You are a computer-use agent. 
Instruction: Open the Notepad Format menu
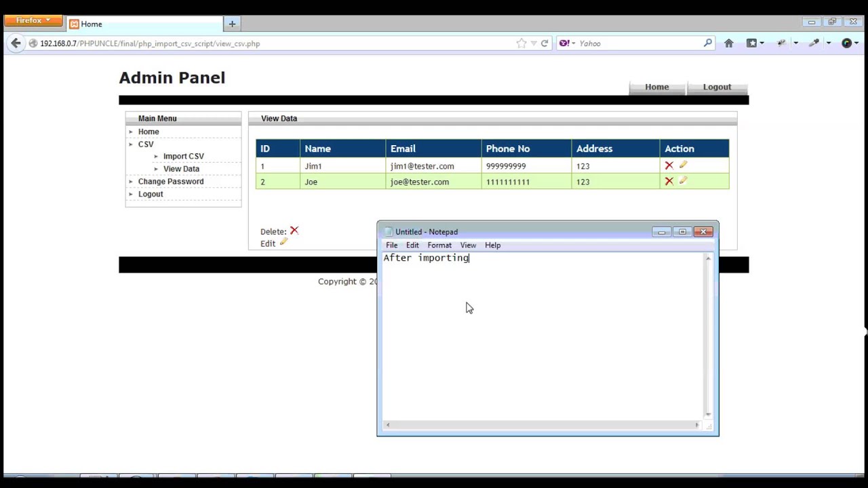pyautogui.click(x=439, y=245)
